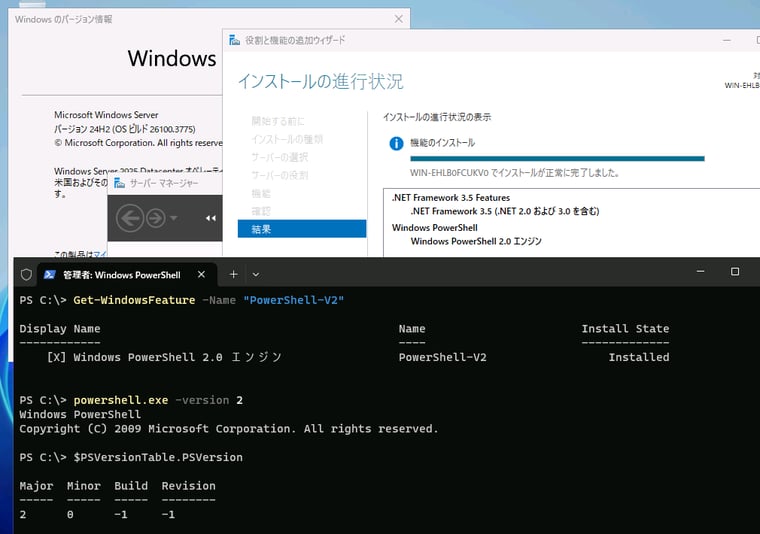The width and height of the screenshot is (760, 534).
Task: Click the Copyright (C) 2009 Microsoft line
Action: [x=229, y=429]
